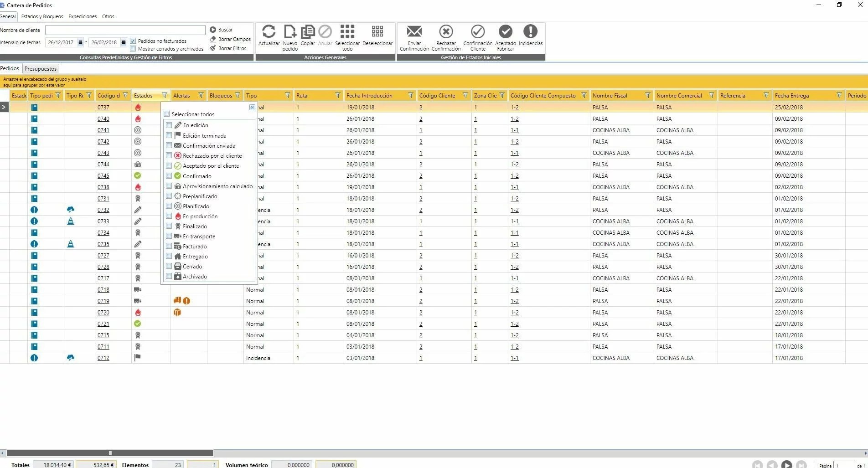Open order 0737 via its link
Image resolution: width=868 pixels, height=468 pixels.
pyautogui.click(x=103, y=107)
